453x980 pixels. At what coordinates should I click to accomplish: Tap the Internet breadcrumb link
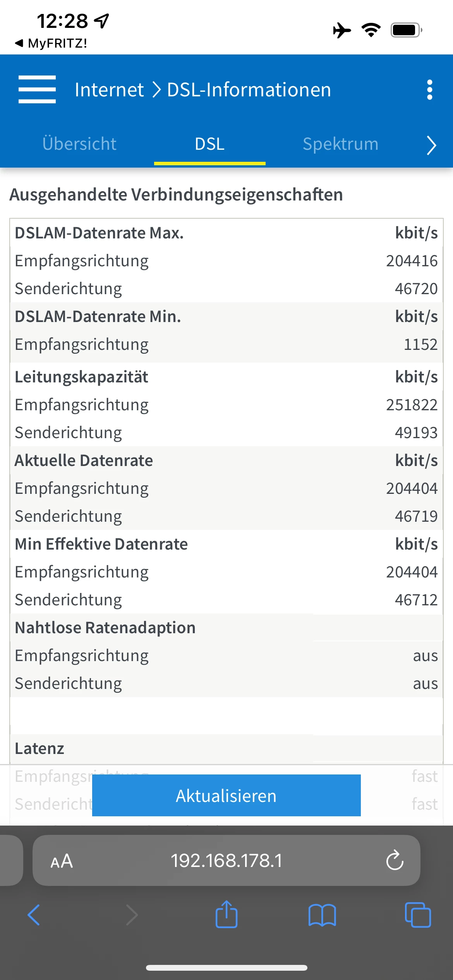[x=109, y=90]
